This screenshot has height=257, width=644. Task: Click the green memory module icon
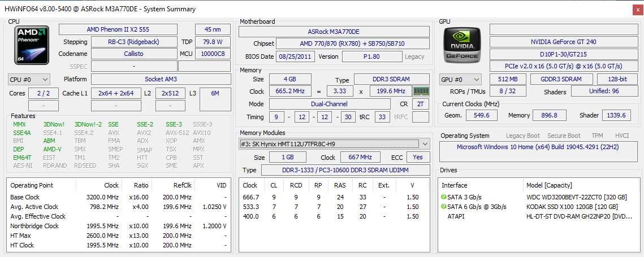tap(421, 91)
